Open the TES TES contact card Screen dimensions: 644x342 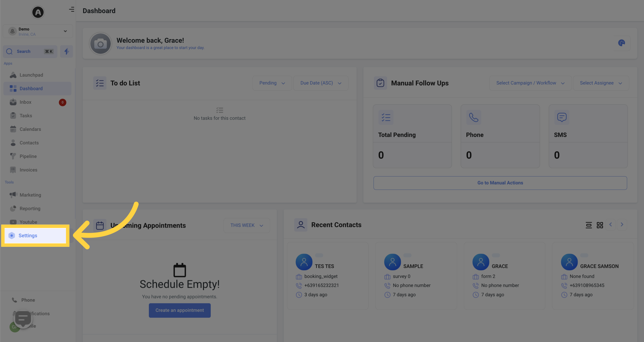click(328, 276)
